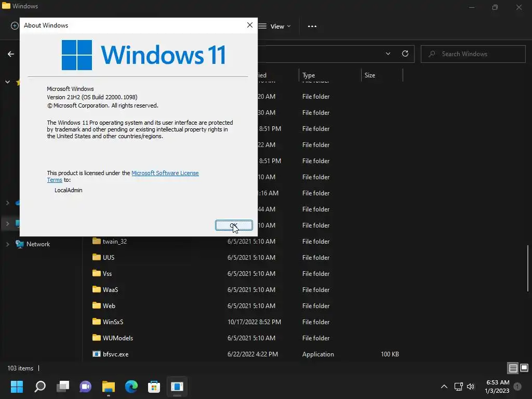The height and width of the screenshot is (399, 532).
Task: Switch to details view layout button
Action: (x=513, y=368)
